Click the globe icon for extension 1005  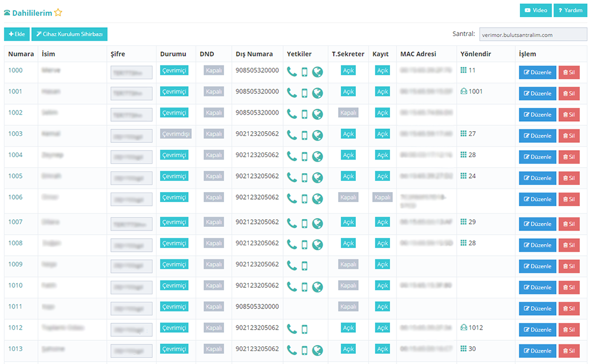point(317,177)
